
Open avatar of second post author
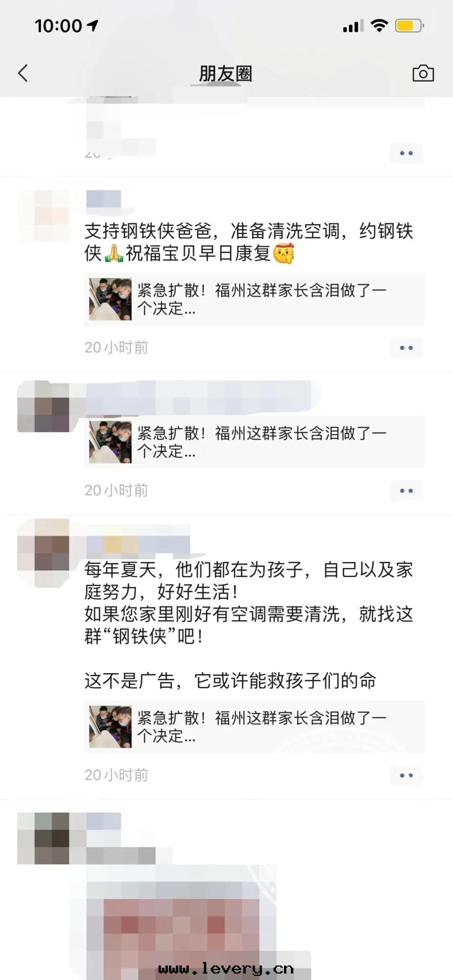44,406
